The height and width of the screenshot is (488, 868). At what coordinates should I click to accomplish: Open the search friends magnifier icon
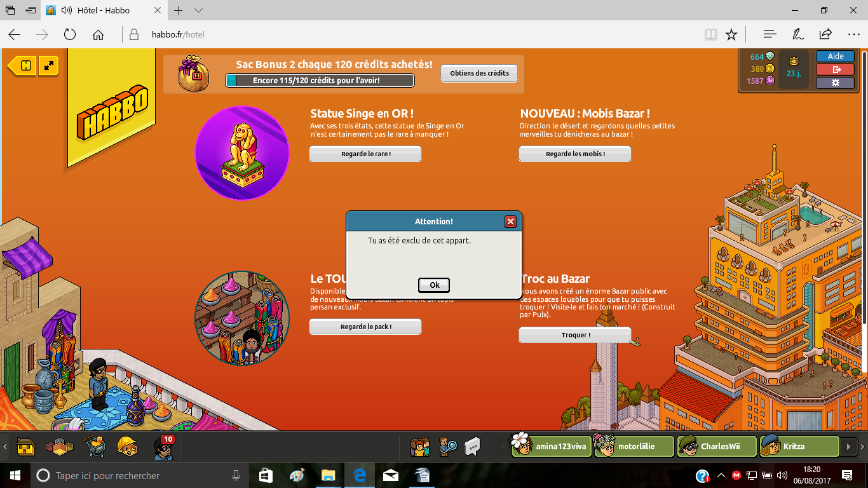[x=448, y=447]
